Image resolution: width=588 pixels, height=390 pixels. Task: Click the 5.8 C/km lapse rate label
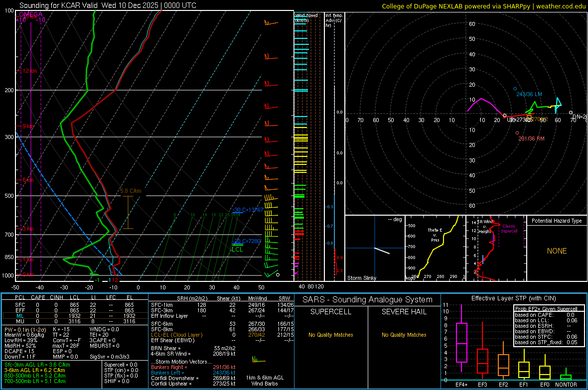click(131, 191)
